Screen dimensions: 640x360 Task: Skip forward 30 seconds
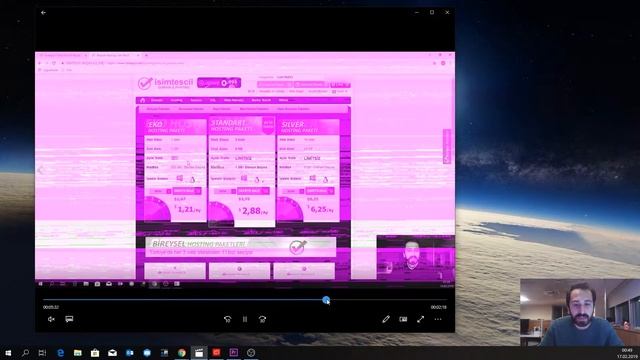pos(262,319)
